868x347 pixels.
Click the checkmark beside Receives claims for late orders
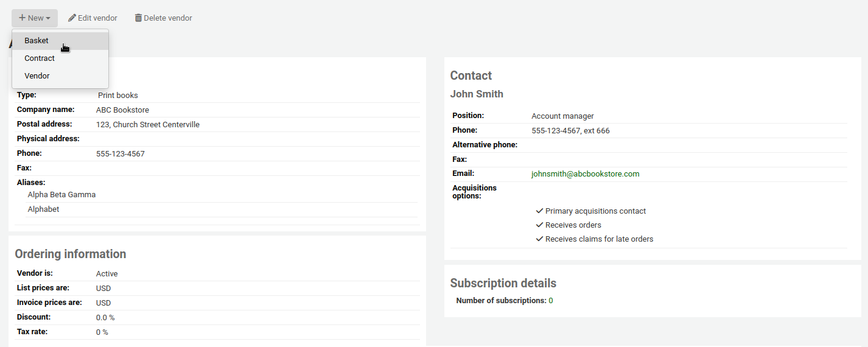tap(539, 239)
